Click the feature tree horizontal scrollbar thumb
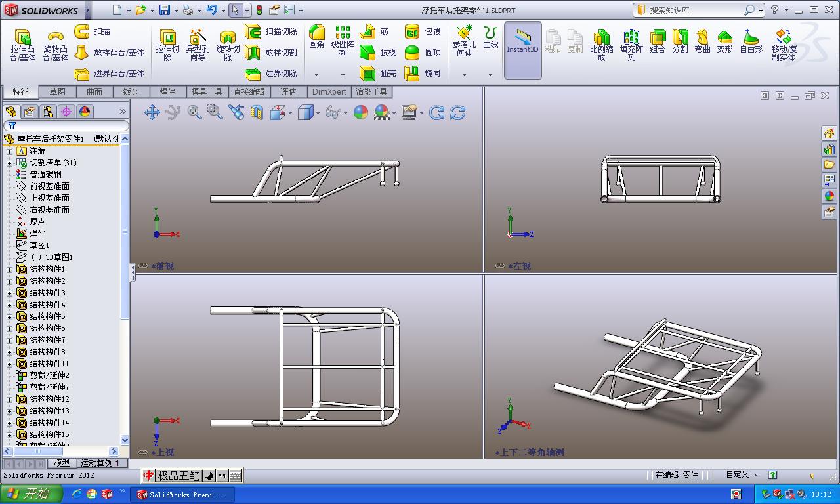 38,451
